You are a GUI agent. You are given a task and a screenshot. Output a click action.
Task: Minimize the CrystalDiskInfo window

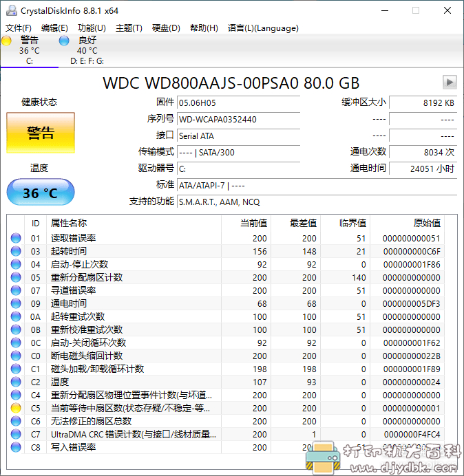pos(385,10)
